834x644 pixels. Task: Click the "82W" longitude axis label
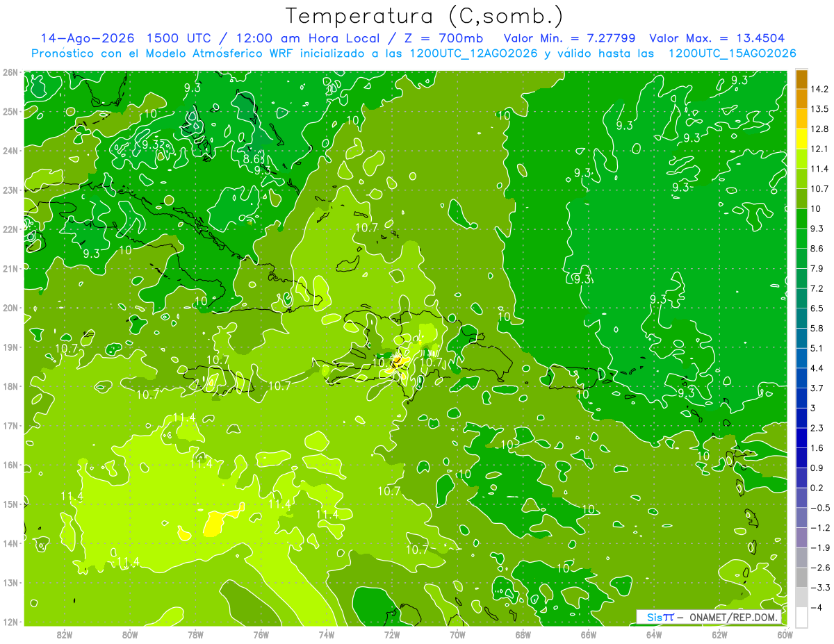pyautogui.click(x=64, y=634)
